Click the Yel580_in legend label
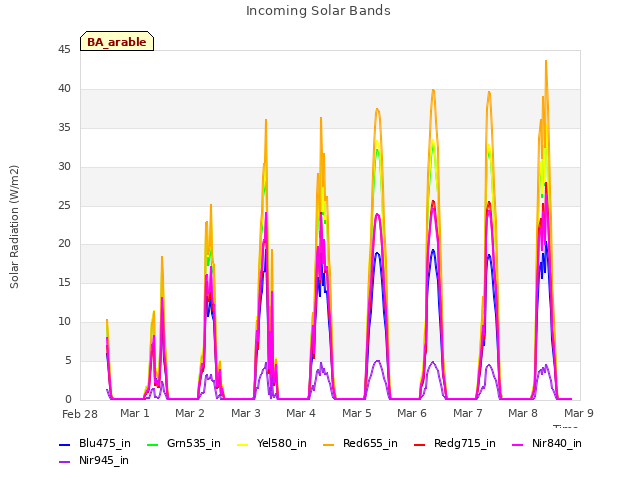640x480 pixels. (x=282, y=444)
